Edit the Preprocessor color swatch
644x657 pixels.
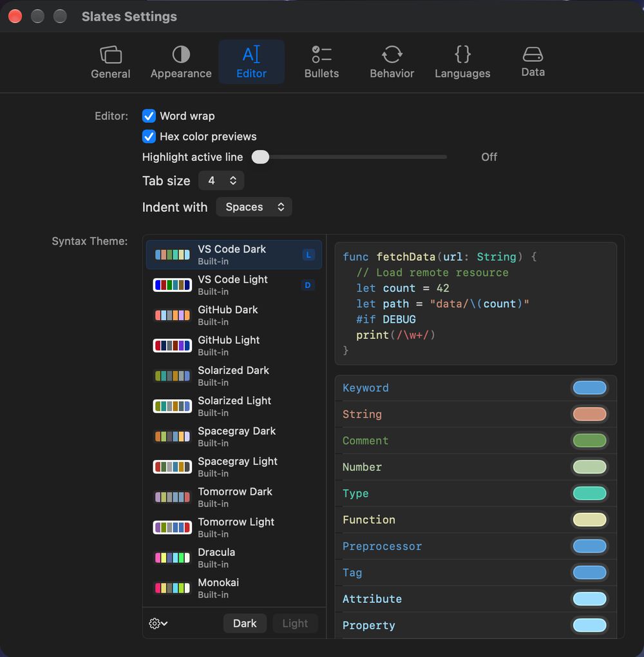[589, 546]
